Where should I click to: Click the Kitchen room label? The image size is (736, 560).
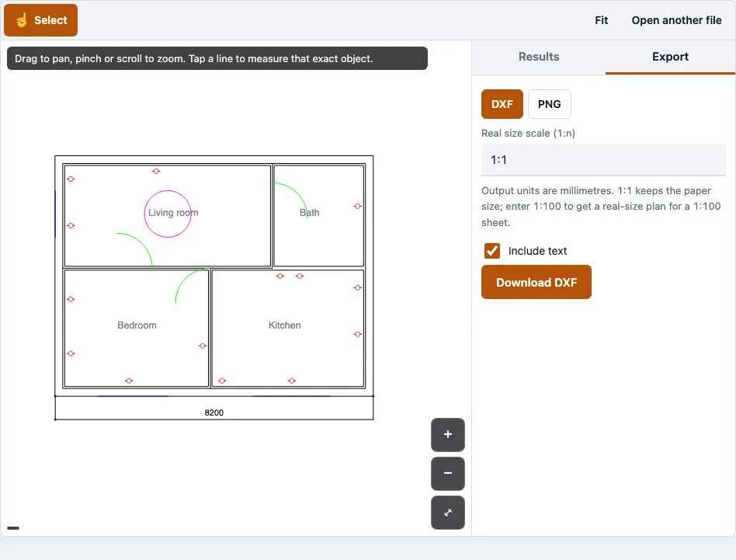click(x=284, y=325)
